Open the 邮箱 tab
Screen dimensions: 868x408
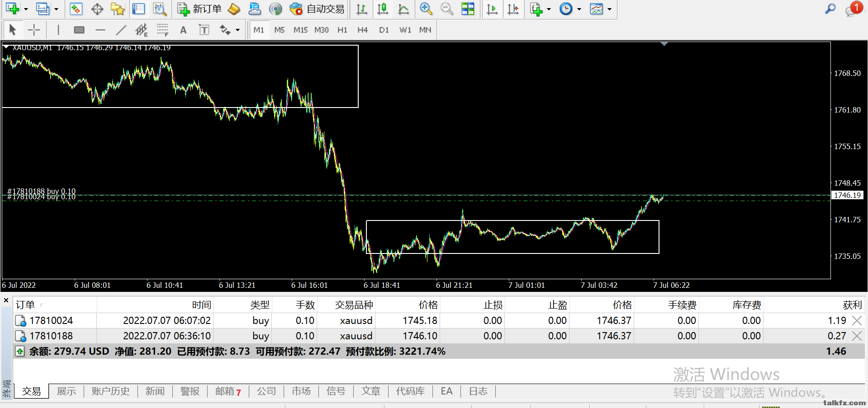tap(228, 391)
